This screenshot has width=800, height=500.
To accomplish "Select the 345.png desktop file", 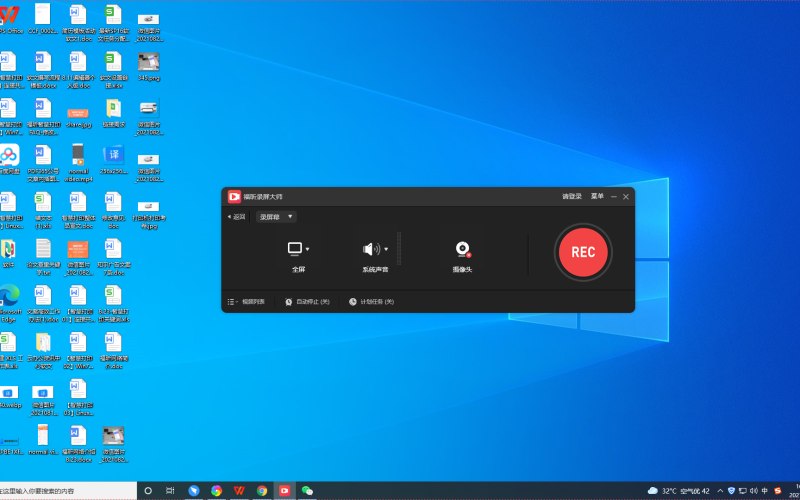I will (x=148, y=67).
